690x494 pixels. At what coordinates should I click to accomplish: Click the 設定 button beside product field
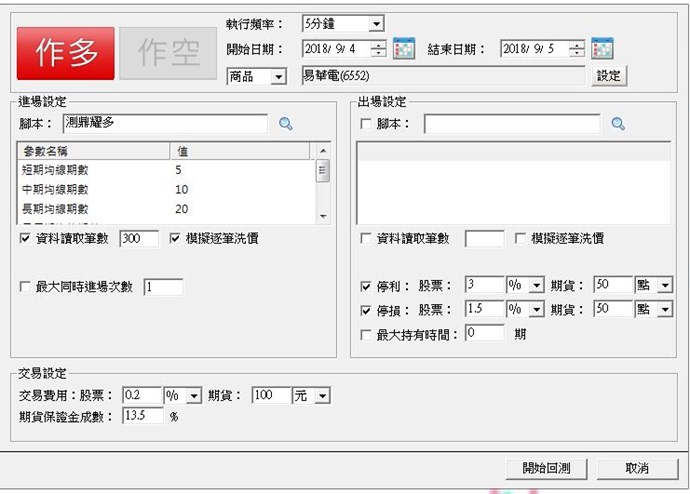[609, 76]
